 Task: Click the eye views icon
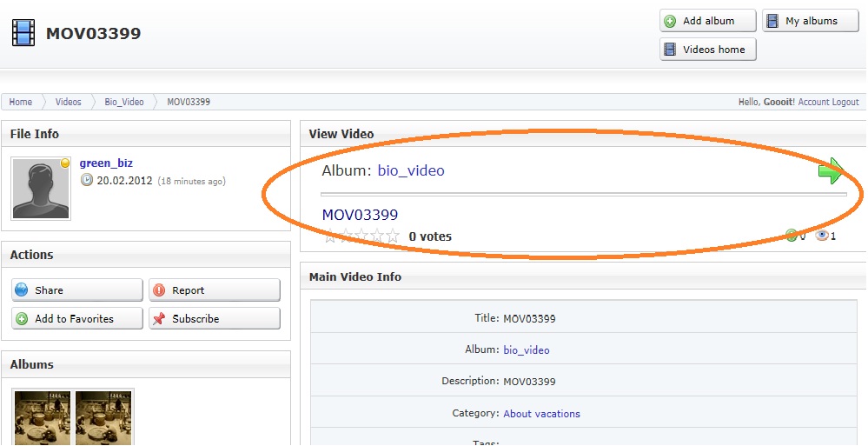(821, 236)
